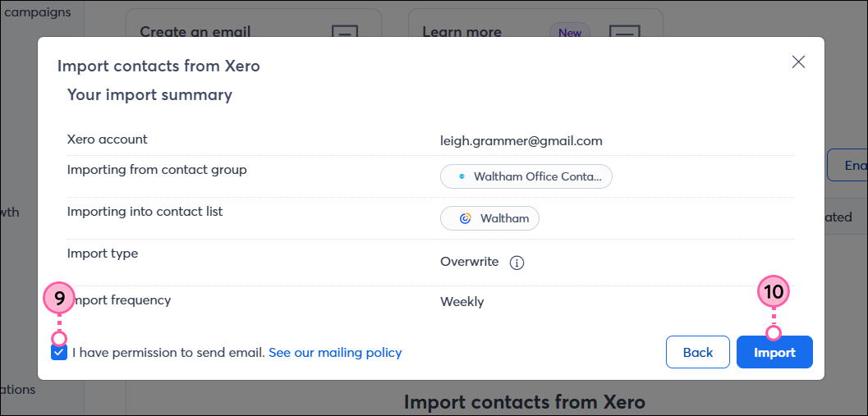
Task: Click the Import type label
Action: [x=103, y=254]
